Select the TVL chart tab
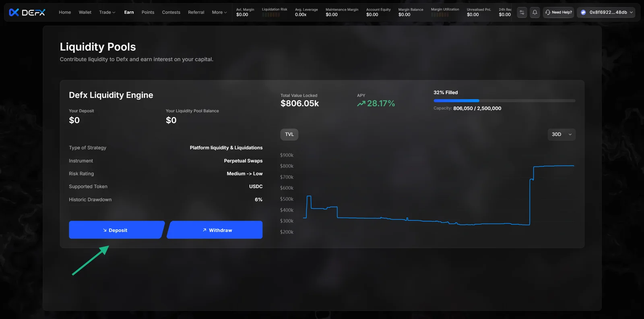 pyautogui.click(x=289, y=135)
